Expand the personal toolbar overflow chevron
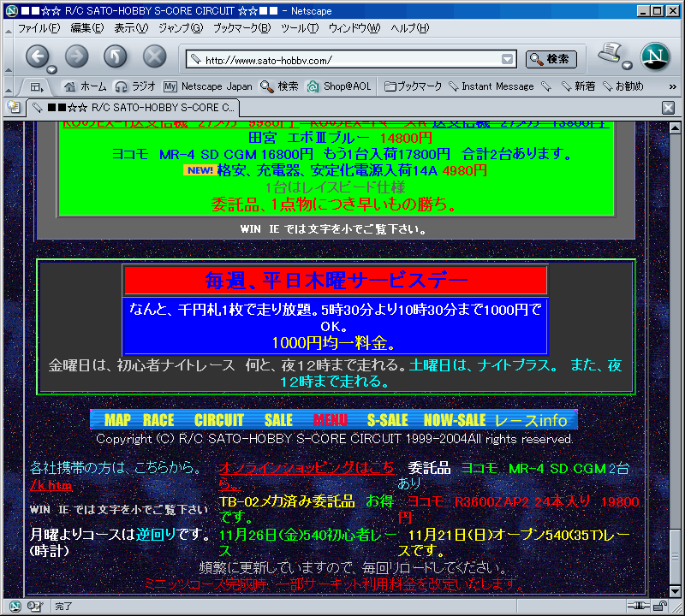The height and width of the screenshot is (616, 685). [x=673, y=87]
